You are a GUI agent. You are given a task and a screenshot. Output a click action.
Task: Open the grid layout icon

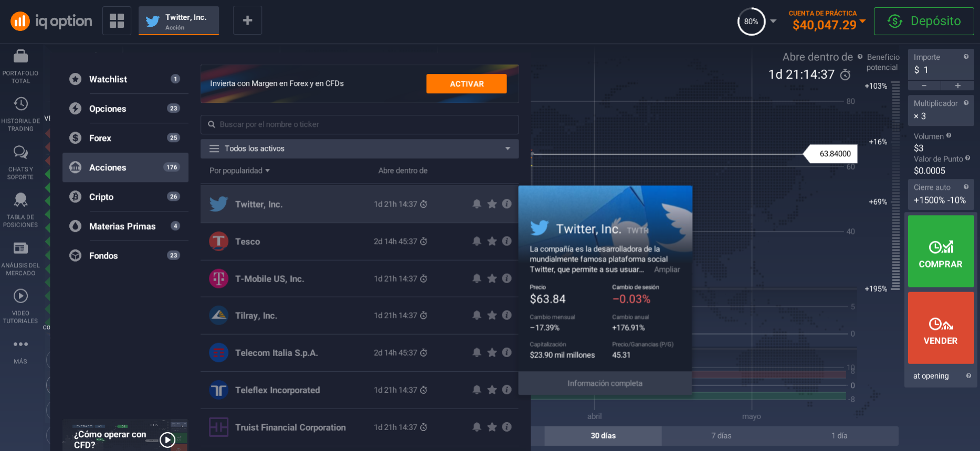[x=117, y=21]
